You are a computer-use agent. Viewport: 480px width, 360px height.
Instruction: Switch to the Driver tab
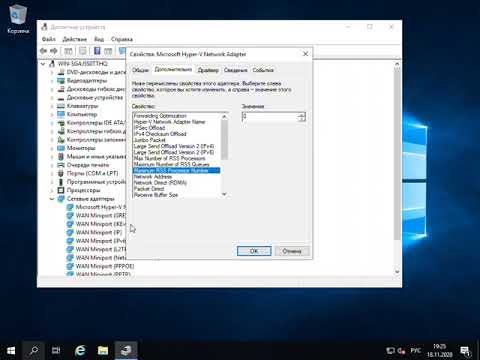(x=208, y=70)
